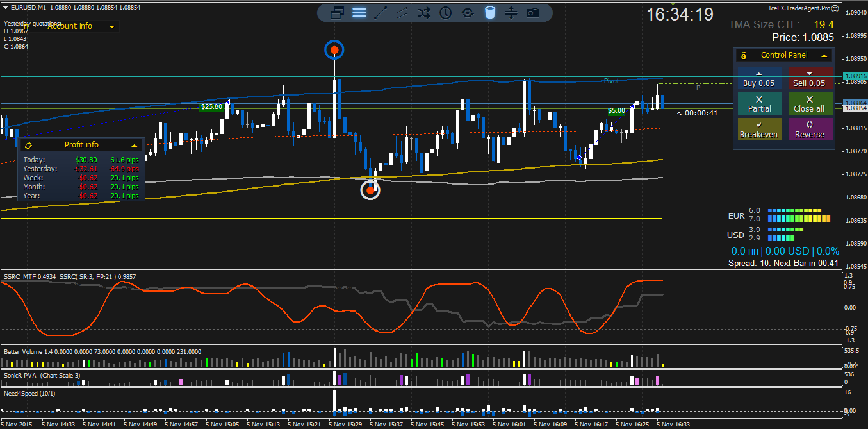868x429 pixels.
Task: Click the Control Panel title bar
Action: click(x=784, y=55)
